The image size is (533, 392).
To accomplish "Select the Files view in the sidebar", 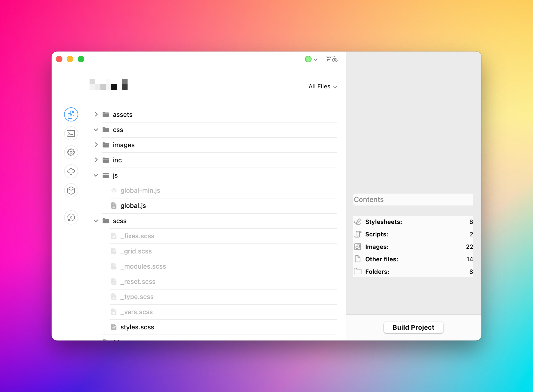I will coord(71,114).
